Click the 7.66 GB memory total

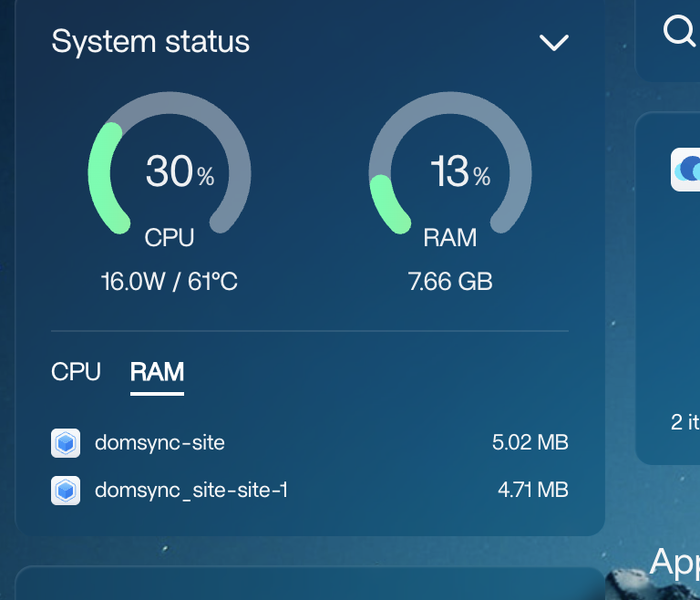pyautogui.click(x=450, y=282)
